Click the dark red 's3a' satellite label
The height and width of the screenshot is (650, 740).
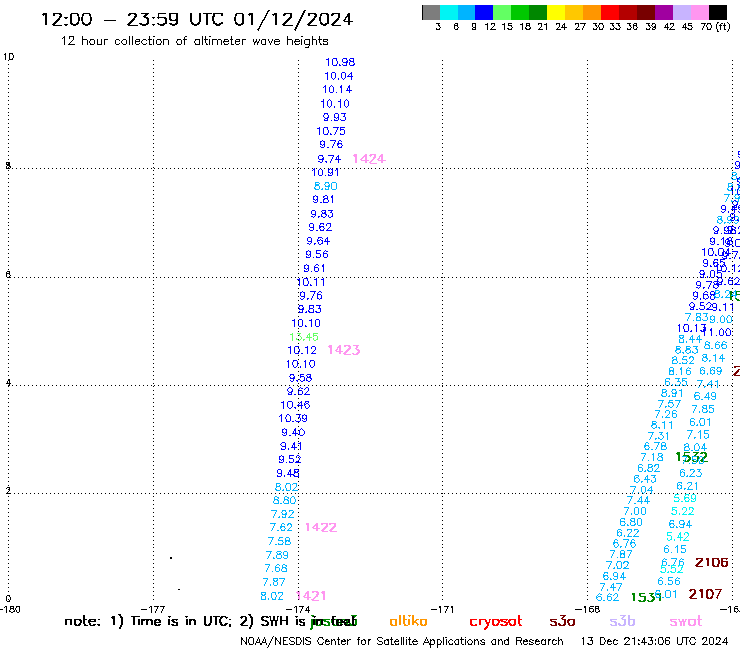pos(563,621)
